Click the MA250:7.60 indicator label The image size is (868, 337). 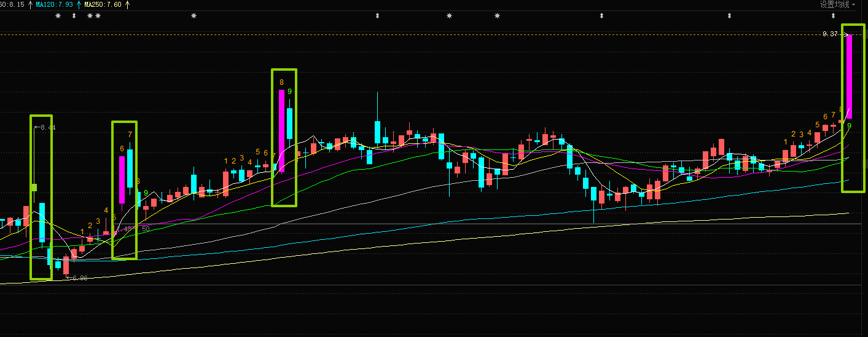103,4
